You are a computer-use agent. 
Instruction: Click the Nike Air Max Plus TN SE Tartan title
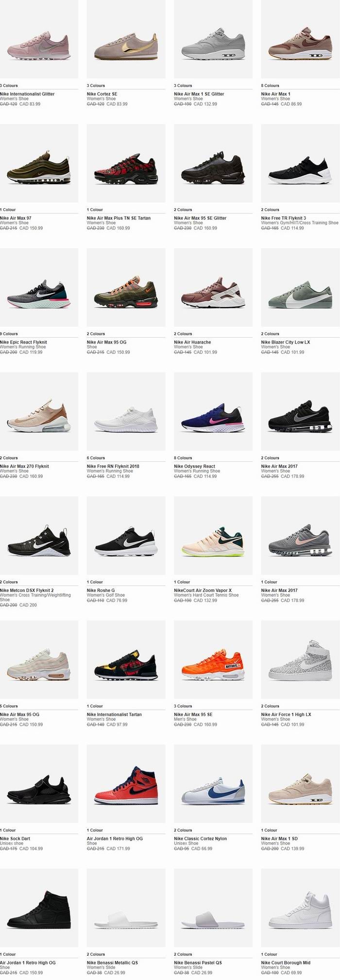[119, 218]
